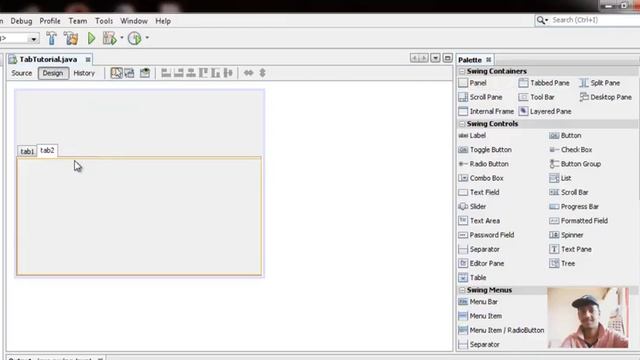Pick Layered Pane from the palette
The width and height of the screenshot is (640, 360).
(x=545, y=111)
